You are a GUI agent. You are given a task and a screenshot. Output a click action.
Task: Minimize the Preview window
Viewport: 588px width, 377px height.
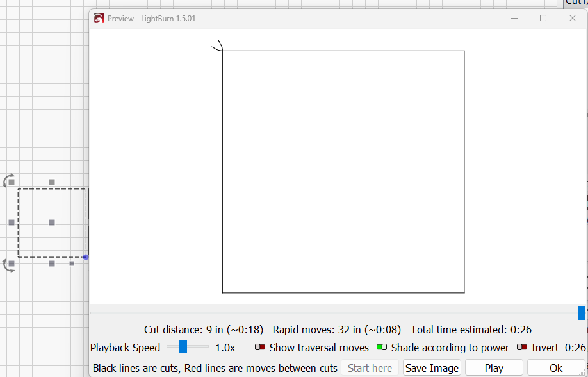click(514, 18)
